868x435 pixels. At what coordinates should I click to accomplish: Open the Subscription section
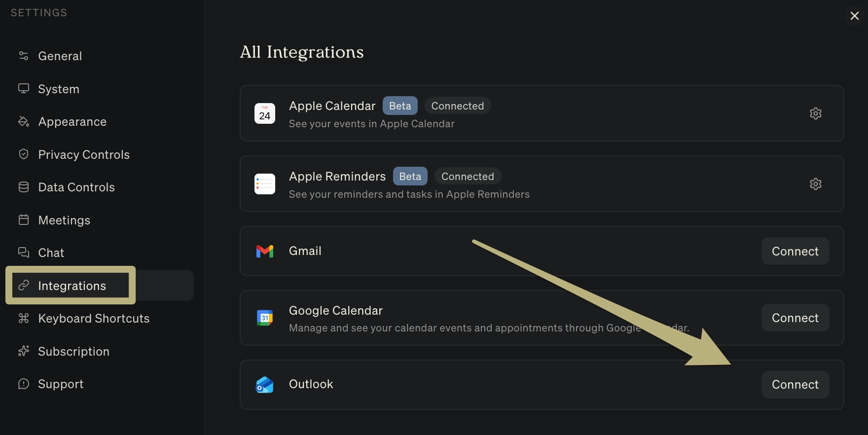click(x=73, y=352)
